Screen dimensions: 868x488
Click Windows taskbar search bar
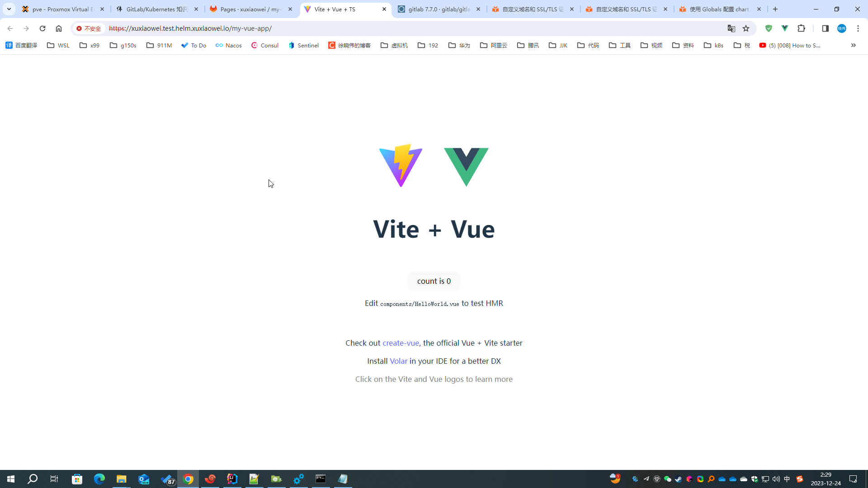32,479
